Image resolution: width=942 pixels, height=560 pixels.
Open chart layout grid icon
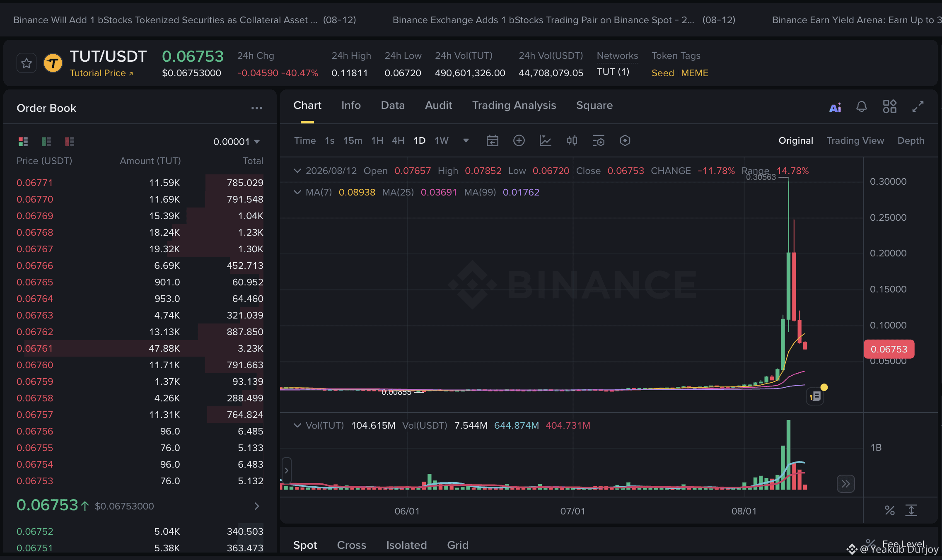pyautogui.click(x=889, y=106)
